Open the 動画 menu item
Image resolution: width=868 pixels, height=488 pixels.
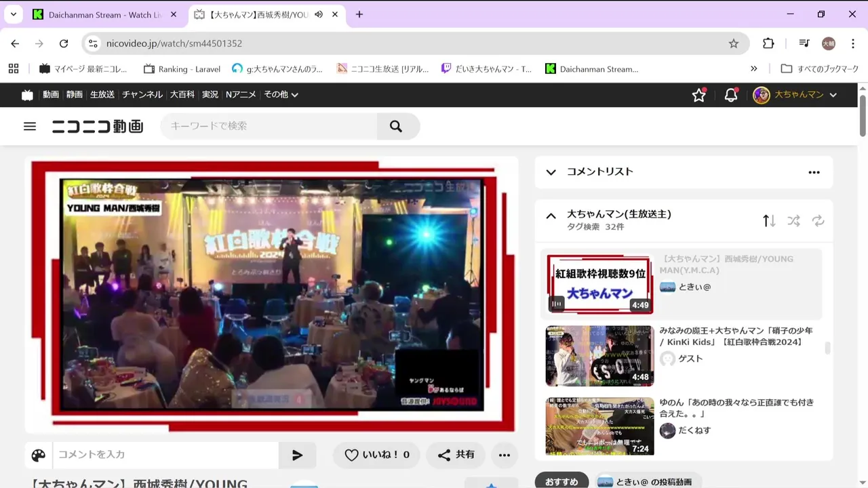(x=51, y=95)
